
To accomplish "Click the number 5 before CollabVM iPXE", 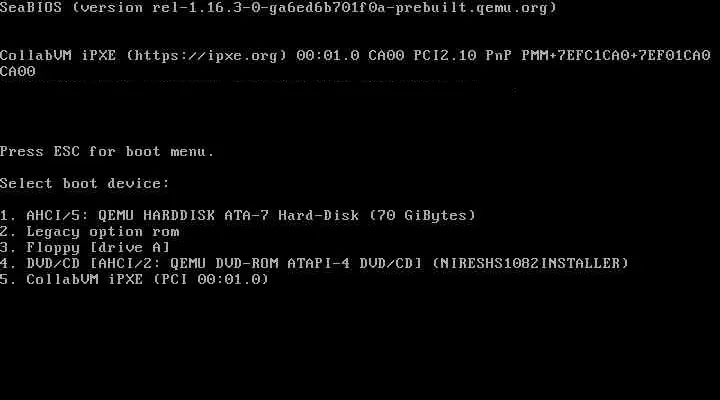I will pyautogui.click(x=5, y=279).
